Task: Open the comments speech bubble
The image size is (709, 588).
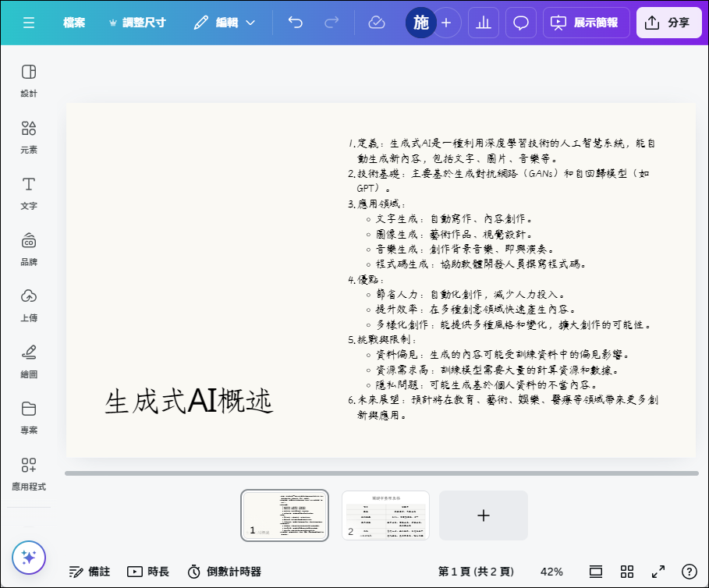Action: click(521, 23)
